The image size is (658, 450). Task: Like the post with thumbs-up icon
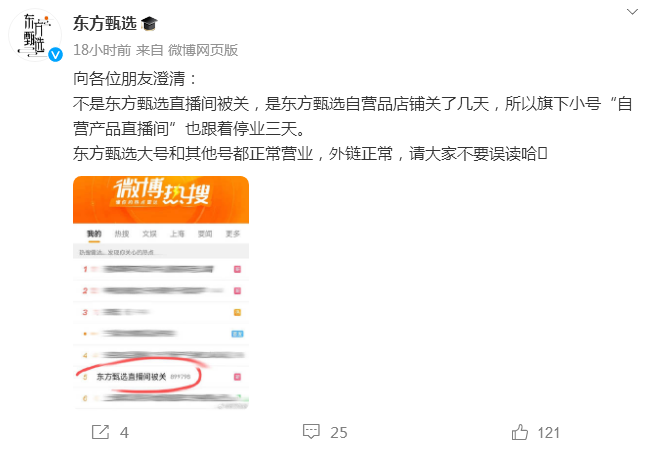coord(520,432)
